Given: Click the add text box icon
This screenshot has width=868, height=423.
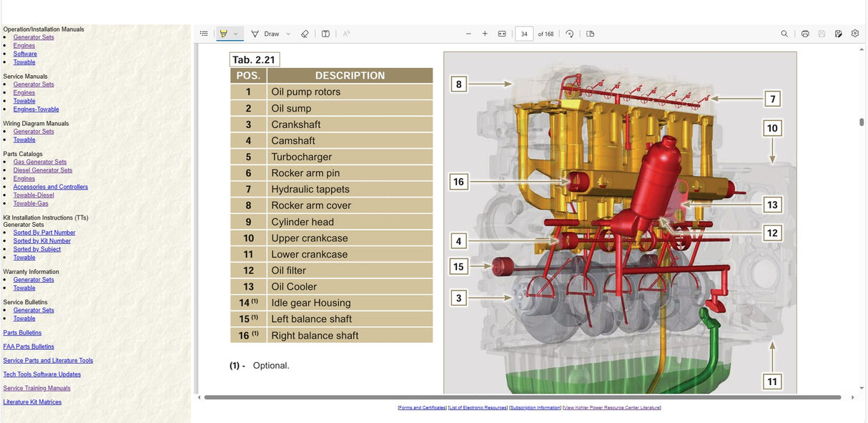Looking at the screenshot, I should point(325,34).
